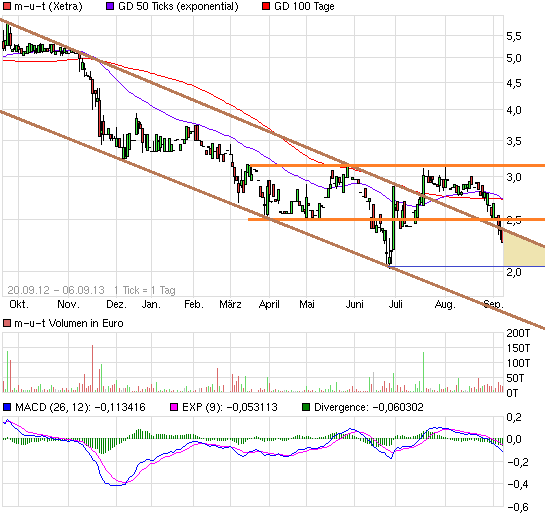Click the 0T volume axis label
The height and width of the screenshot is (515, 545).
click(x=512, y=393)
